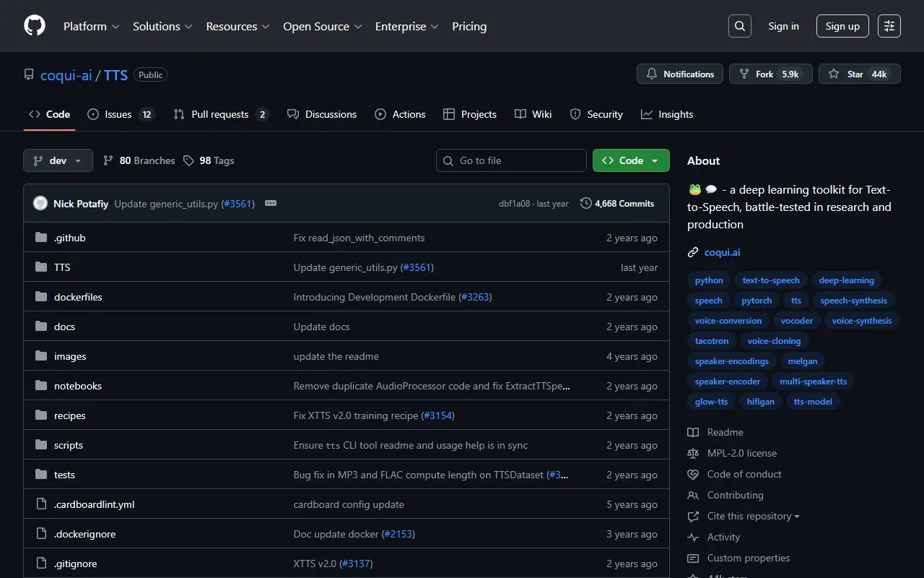Viewport: 924px width, 578px height.
Task: Open the search magnifier icon
Action: coord(740,26)
